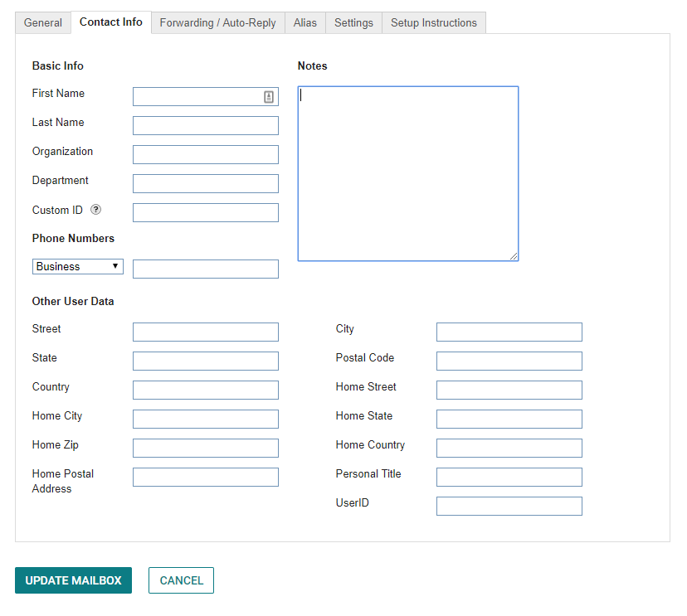
Task: Click the Organization input field
Action: (x=205, y=154)
